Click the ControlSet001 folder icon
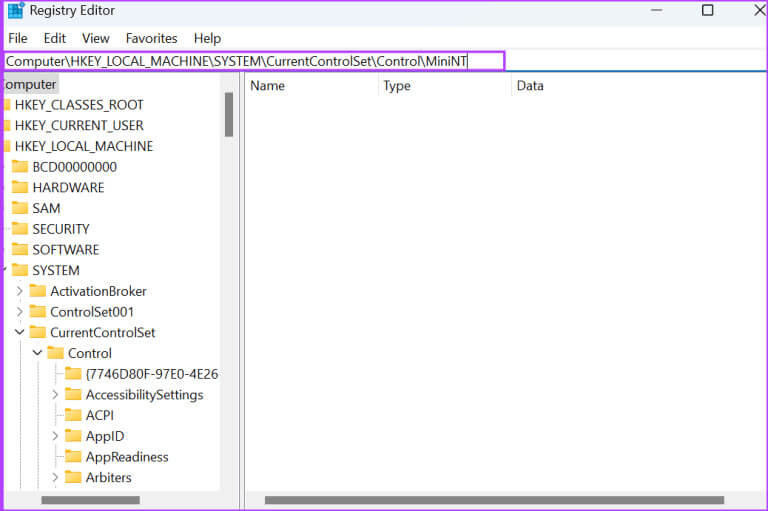 tap(38, 312)
